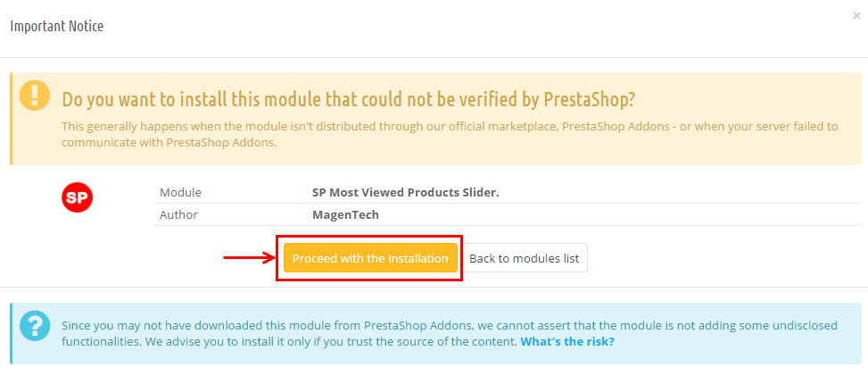
Task: Go back to modules list
Action: click(x=525, y=258)
